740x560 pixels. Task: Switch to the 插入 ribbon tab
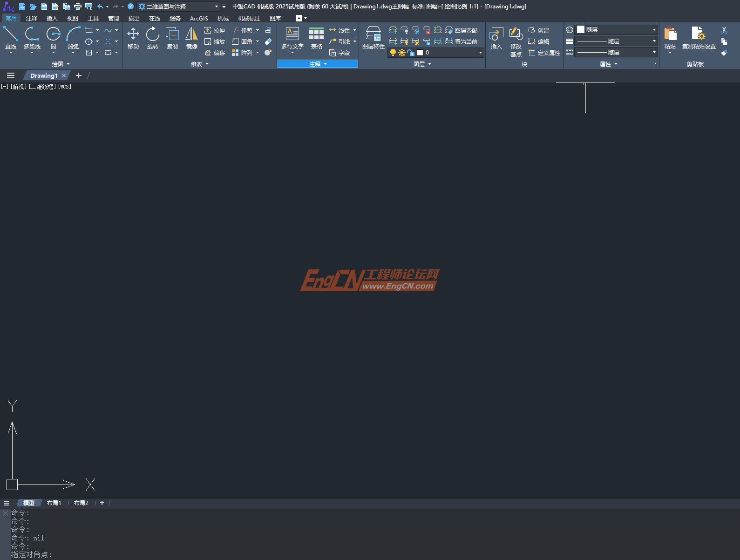coord(52,19)
